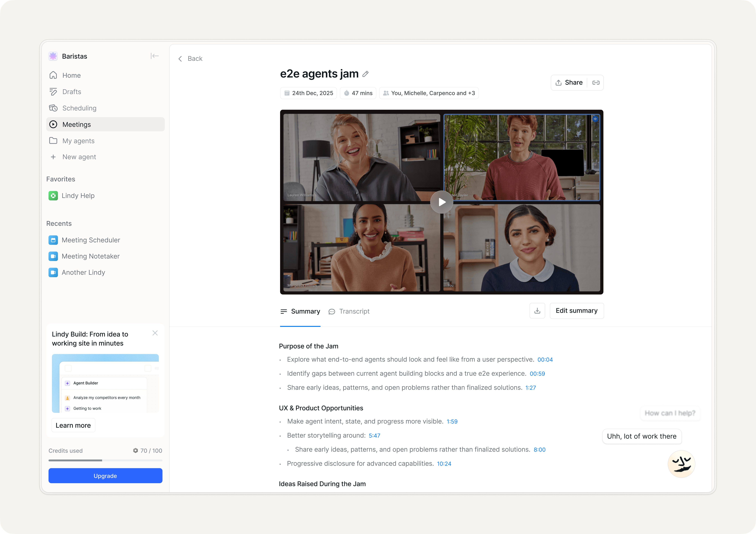Click the Edit summary button
756x534 pixels.
[577, 311]
